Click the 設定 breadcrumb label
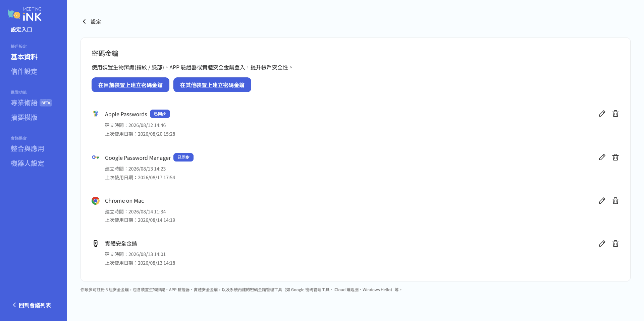This screenshot has width=644, height=321. click(x=96, y=22)
